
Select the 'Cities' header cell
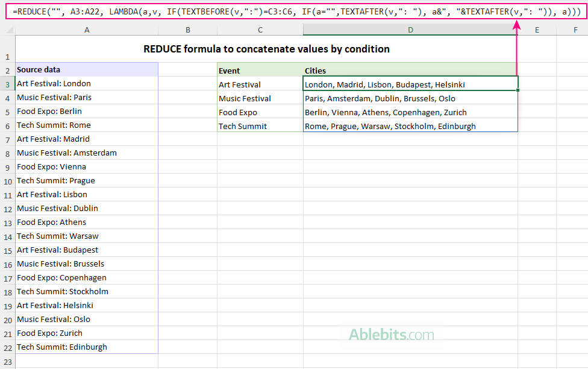410,70
